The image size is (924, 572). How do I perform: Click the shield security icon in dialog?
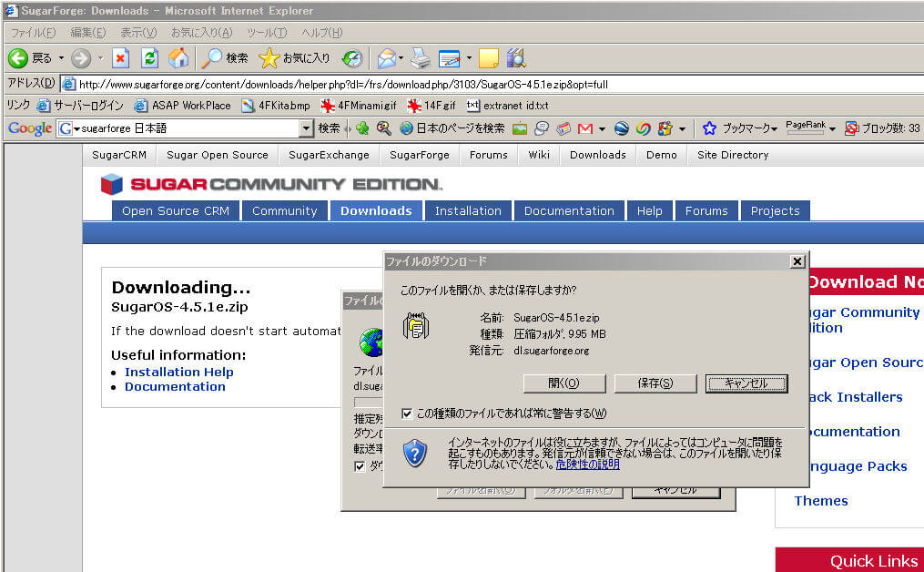point(415,453)
